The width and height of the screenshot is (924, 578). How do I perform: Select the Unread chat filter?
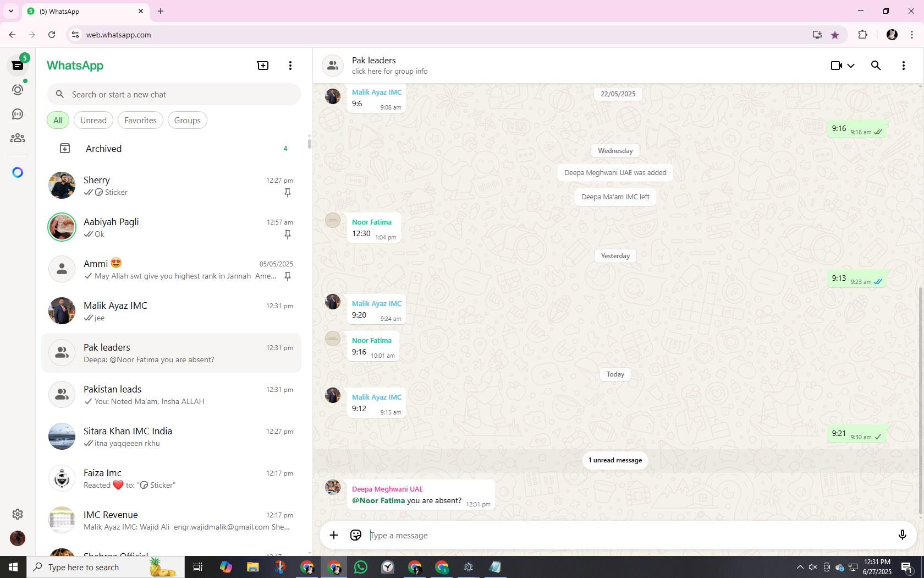pyautogui.click(x=94, y=121)
